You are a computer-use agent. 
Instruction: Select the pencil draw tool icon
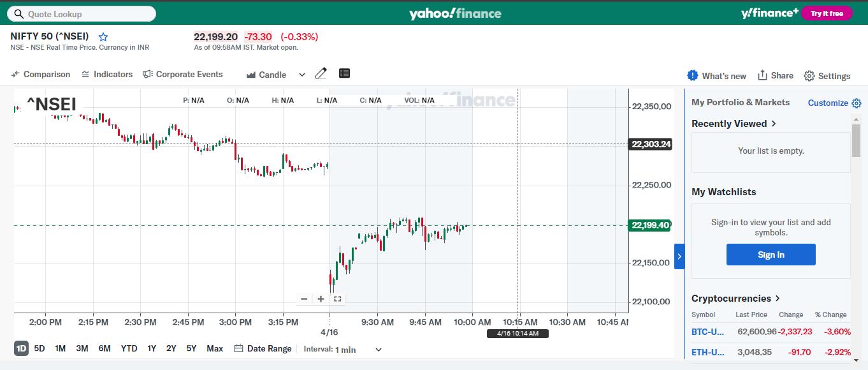[321, 73]
